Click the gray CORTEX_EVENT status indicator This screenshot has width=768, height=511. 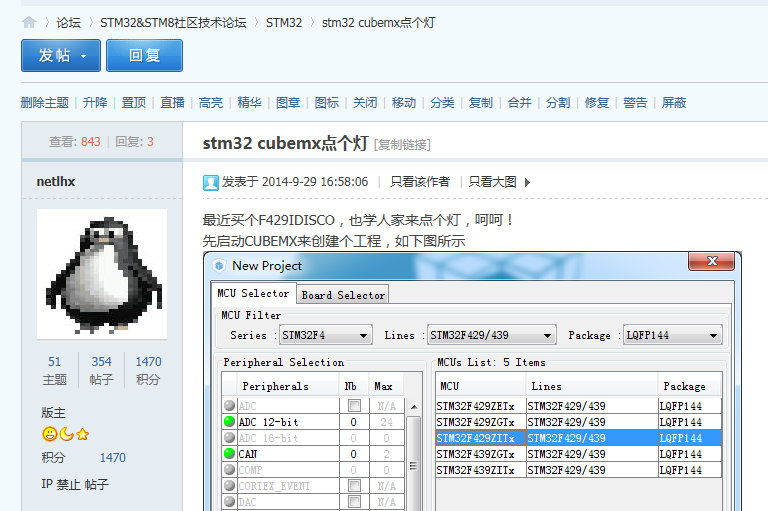[229, 486]
